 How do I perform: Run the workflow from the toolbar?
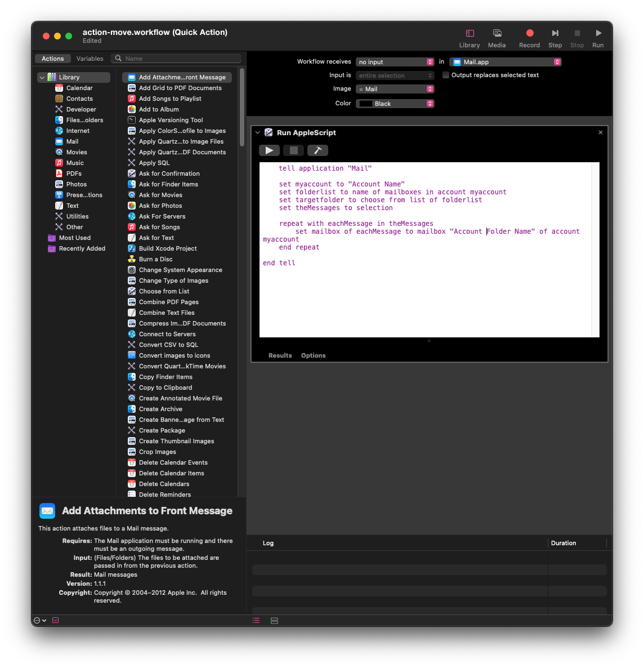[x=598, y=33]
